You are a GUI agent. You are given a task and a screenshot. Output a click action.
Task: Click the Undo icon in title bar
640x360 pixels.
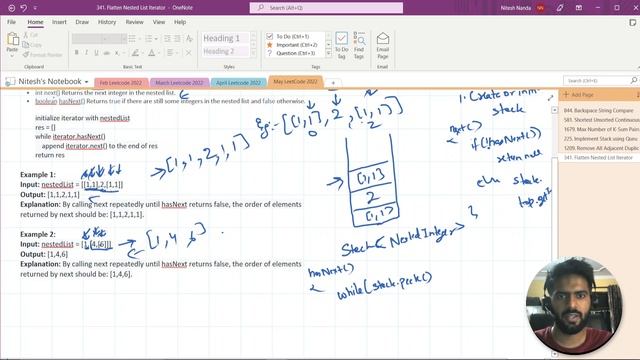click(24, 8)
